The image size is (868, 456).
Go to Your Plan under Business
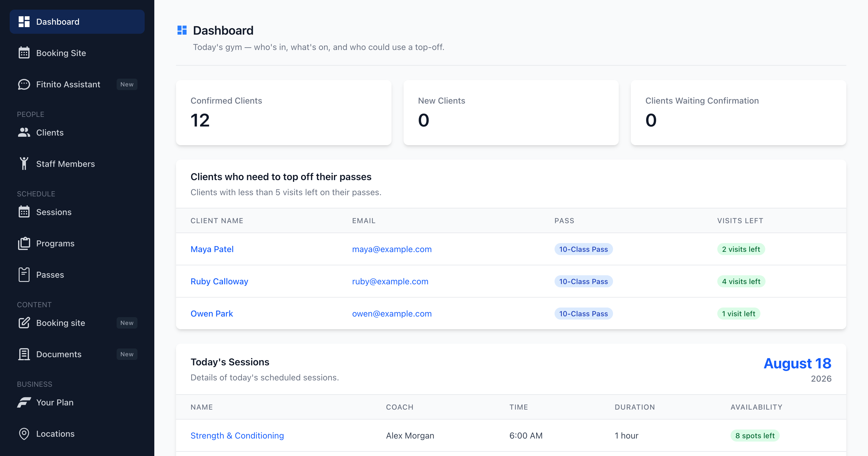point(77,402)
